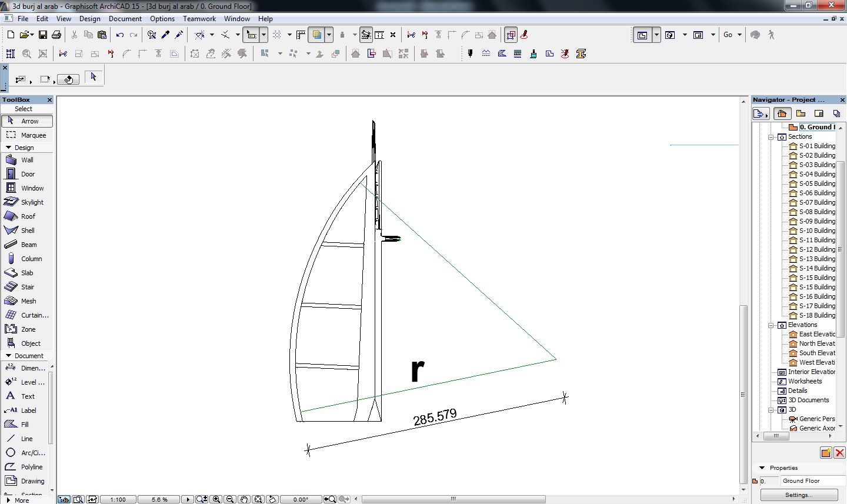The width and height of the screenshot is (847, 504).
Task: Click the Print icon in toolbar
Action: click(56, 35)
